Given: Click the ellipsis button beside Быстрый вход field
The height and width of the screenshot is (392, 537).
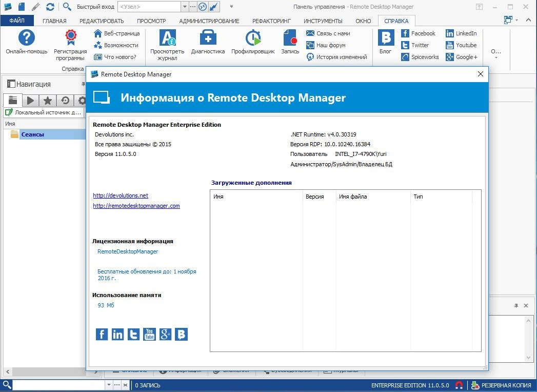Looking at the screenshot, I should (193, 7).
